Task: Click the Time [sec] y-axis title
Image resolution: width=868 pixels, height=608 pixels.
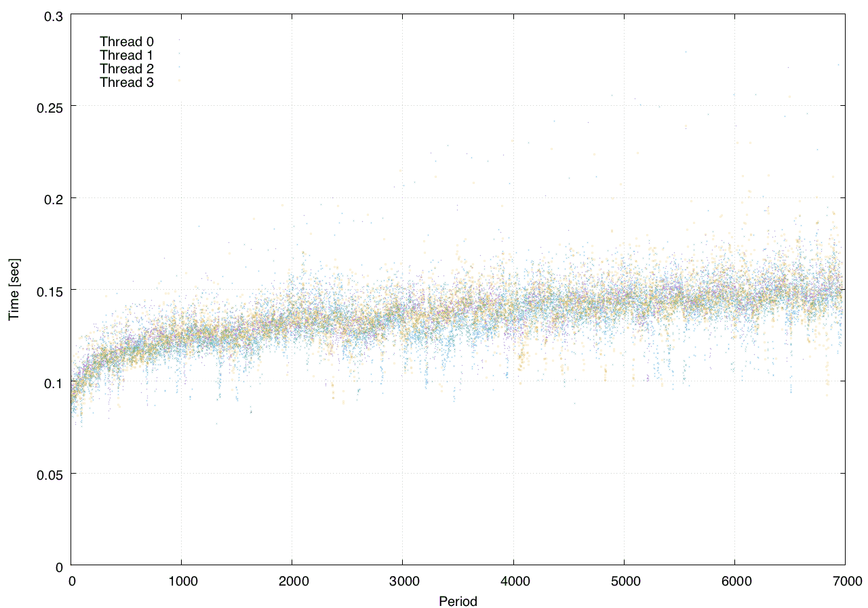Action: coord(14,289)
